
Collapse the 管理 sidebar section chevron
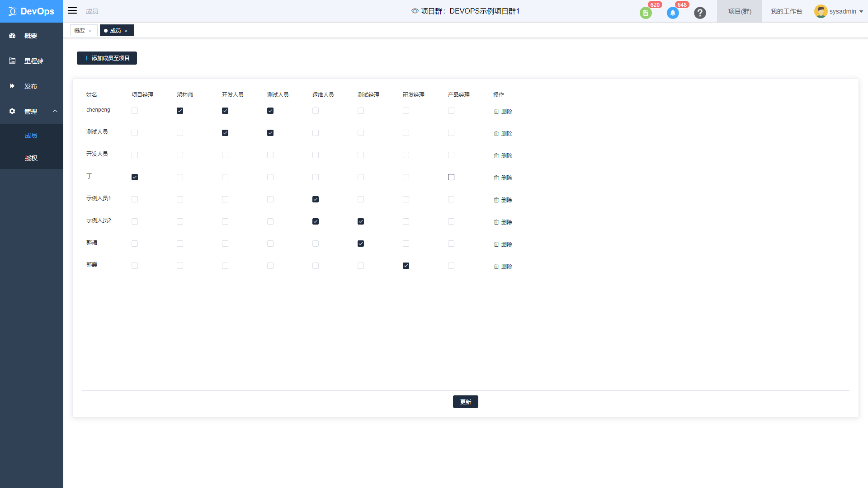(55, 111)
